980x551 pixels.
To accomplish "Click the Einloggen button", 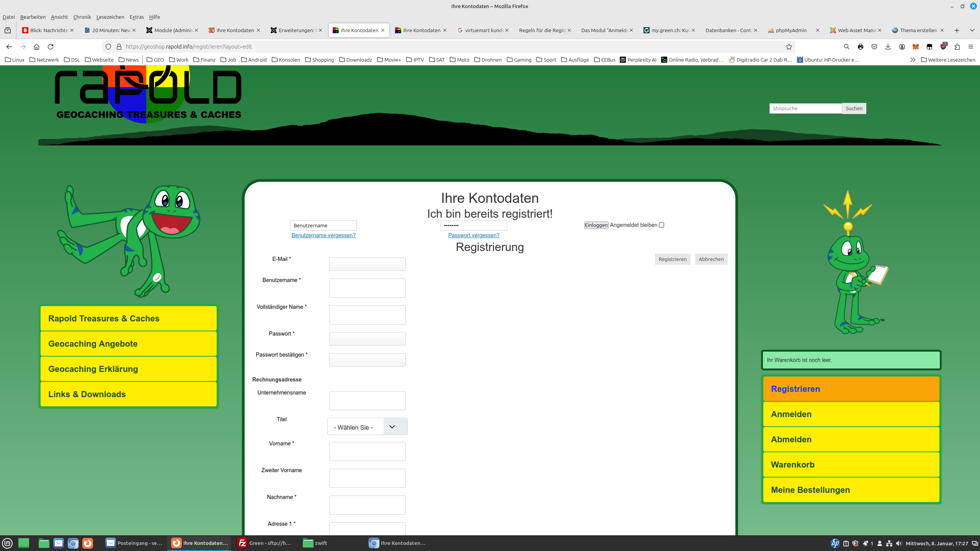I will 596,225.
